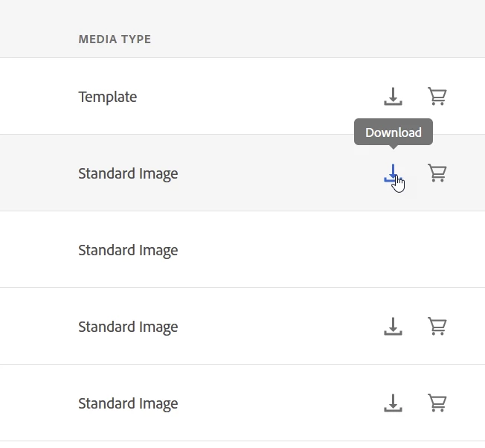This screenshot has width=485, height=448.
Task: Click the Template media type label
Action: coord(108,97)
